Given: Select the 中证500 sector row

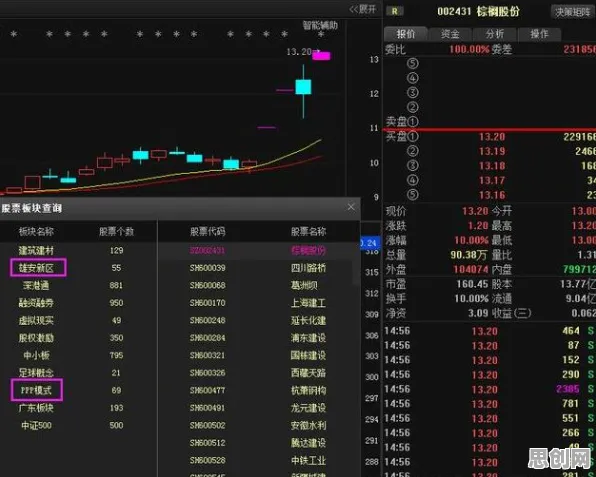Looking at the screenshot, I should pos(78,425).
